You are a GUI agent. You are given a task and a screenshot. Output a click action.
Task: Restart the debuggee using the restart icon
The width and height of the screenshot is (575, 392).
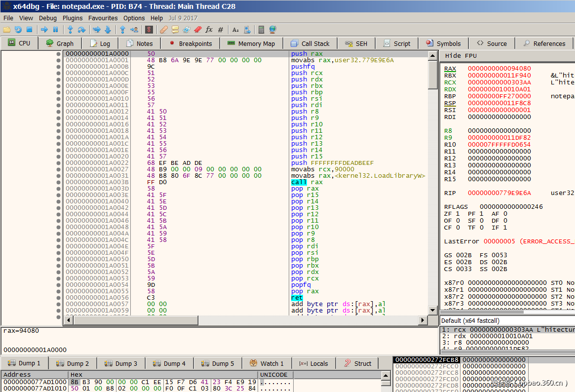point(18,30)
